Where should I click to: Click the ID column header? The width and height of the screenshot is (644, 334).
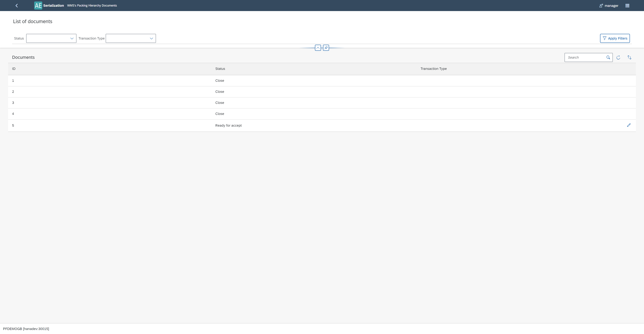click(x=14, y=69)
